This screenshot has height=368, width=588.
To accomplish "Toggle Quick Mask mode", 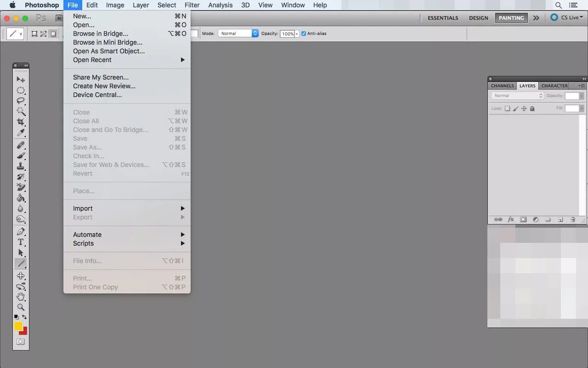I will click(21, 342).
